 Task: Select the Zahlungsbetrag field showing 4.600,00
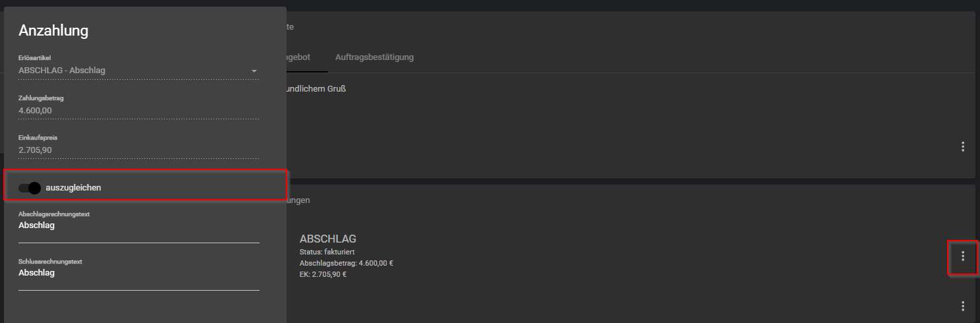click(x=139, y=111)
